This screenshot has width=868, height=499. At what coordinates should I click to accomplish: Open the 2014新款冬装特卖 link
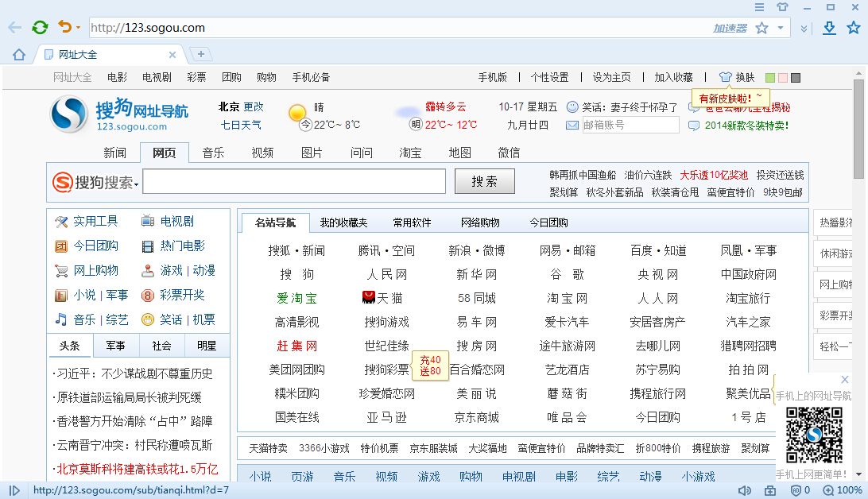[746, 126]
